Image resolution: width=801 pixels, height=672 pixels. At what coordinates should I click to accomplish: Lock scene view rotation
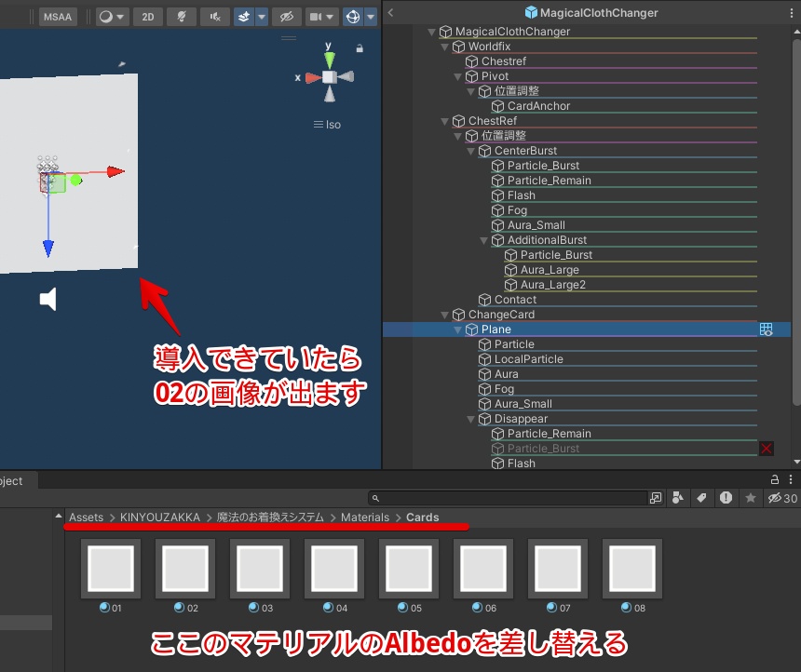coord(360,48)
